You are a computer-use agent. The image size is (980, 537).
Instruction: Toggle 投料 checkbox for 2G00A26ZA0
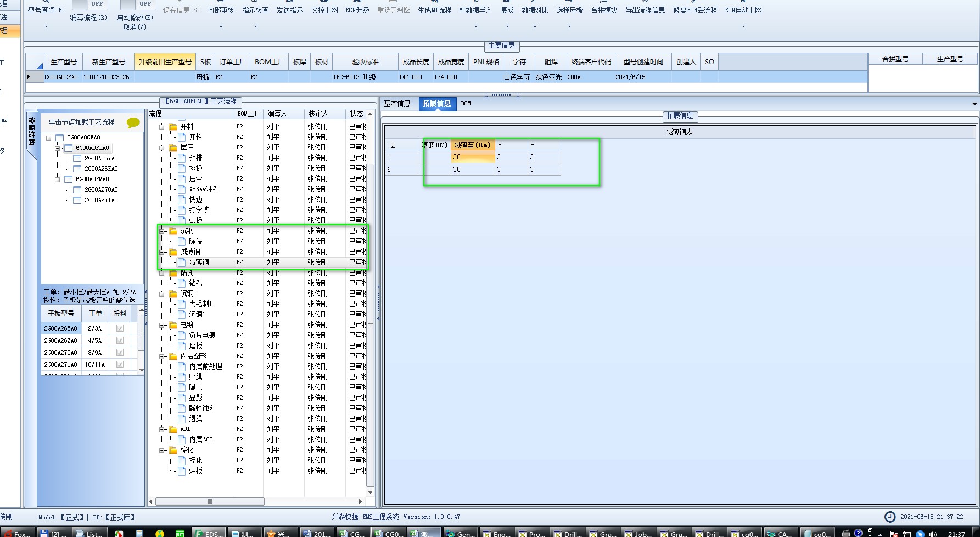pyautogui.click(x=120, y=340)
